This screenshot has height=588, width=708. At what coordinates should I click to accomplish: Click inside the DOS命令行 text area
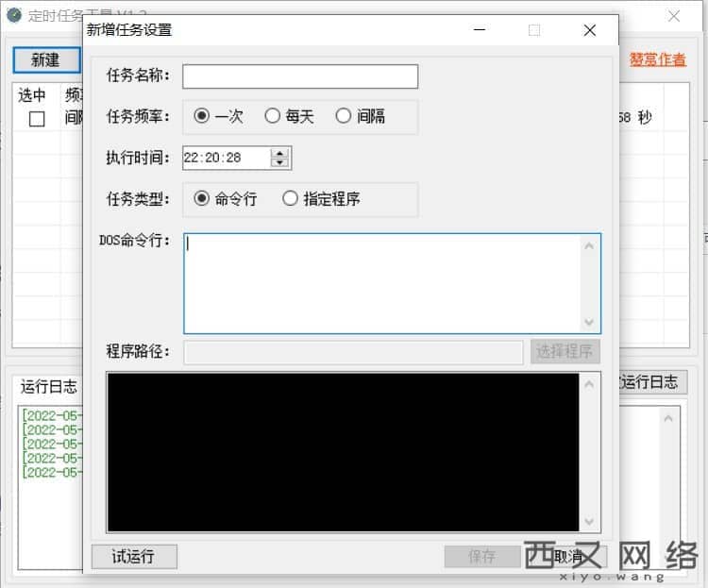[382, 283]
